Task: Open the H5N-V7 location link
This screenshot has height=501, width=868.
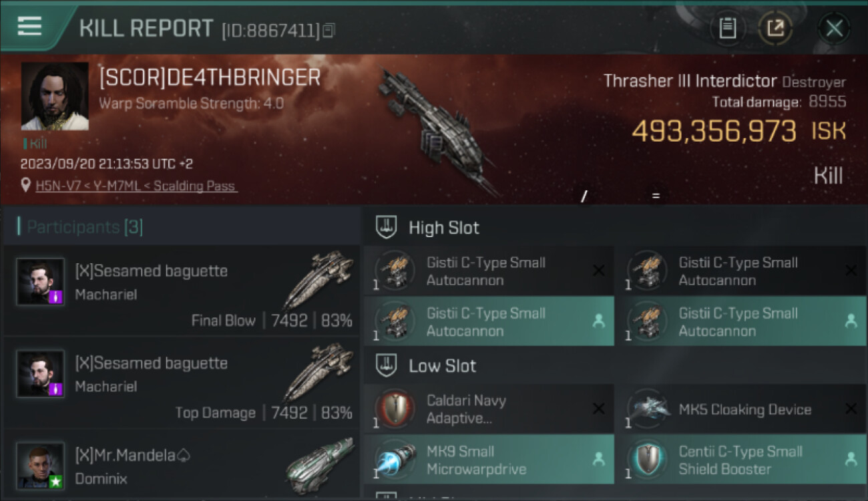Action: pyautogui.click(x=136, y=186)
